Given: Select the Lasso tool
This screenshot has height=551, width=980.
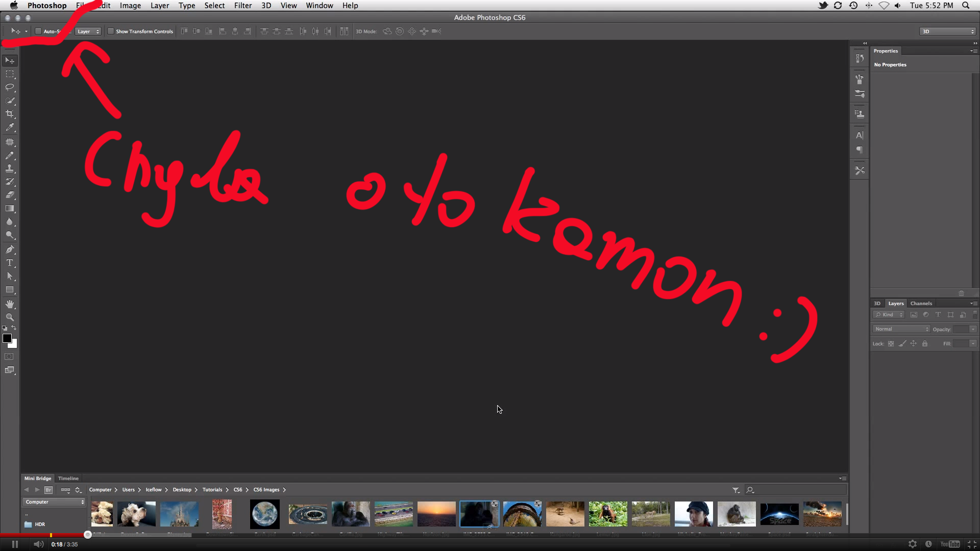Looking at the screenshot, I should click(10, 87).
